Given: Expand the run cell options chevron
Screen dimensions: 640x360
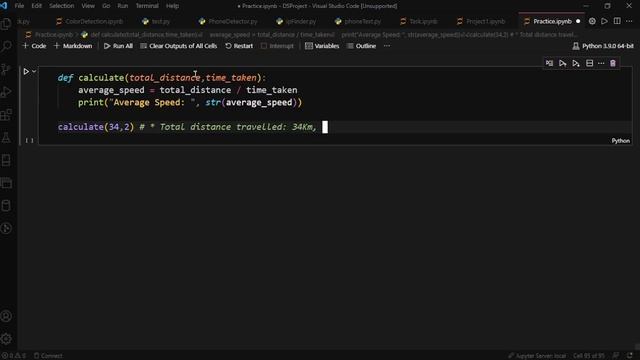Looking at the screenshot, I should 34,71.
